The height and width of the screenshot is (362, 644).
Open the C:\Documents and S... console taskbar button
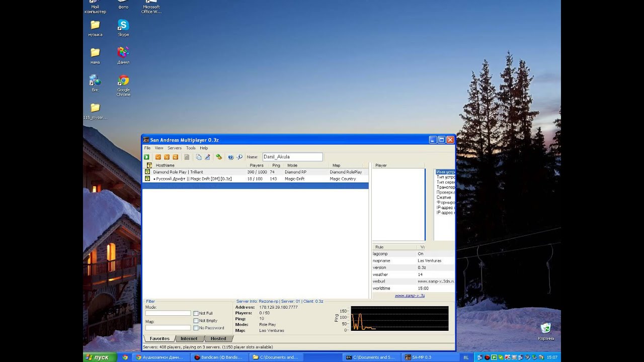(x=373, y=357)
